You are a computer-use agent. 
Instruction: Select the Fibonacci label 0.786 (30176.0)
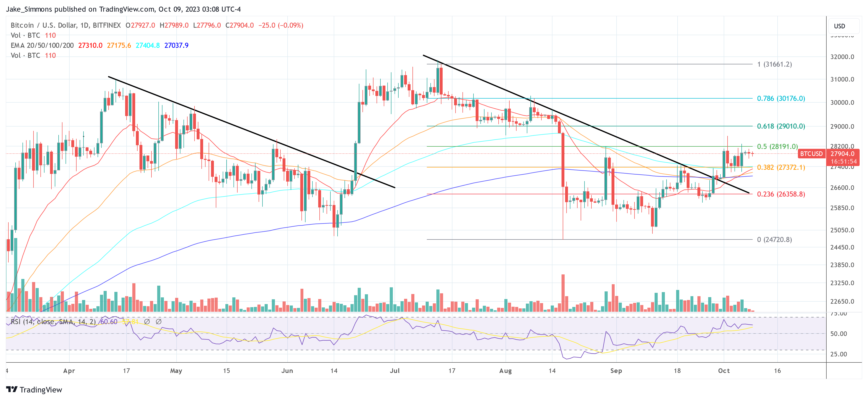click(x=781, y=98)
